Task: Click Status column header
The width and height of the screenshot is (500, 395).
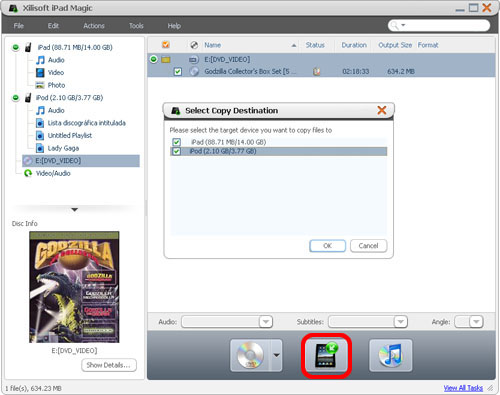Action: click(x=315, y=45)
